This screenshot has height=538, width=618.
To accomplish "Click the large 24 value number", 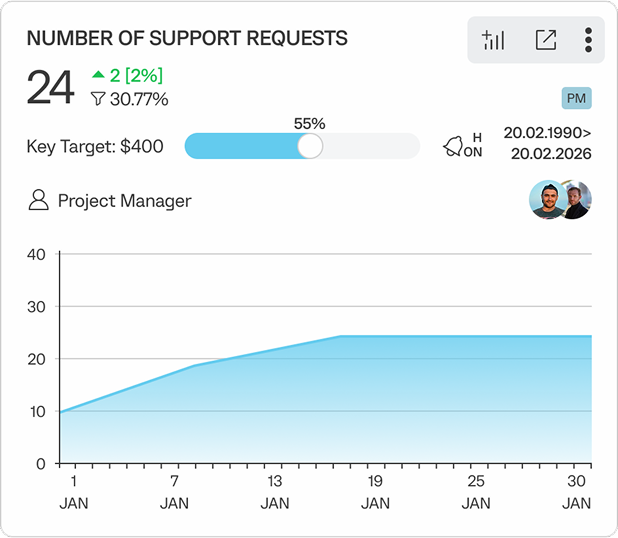I will pyautogui.click(x=50, y=88).
